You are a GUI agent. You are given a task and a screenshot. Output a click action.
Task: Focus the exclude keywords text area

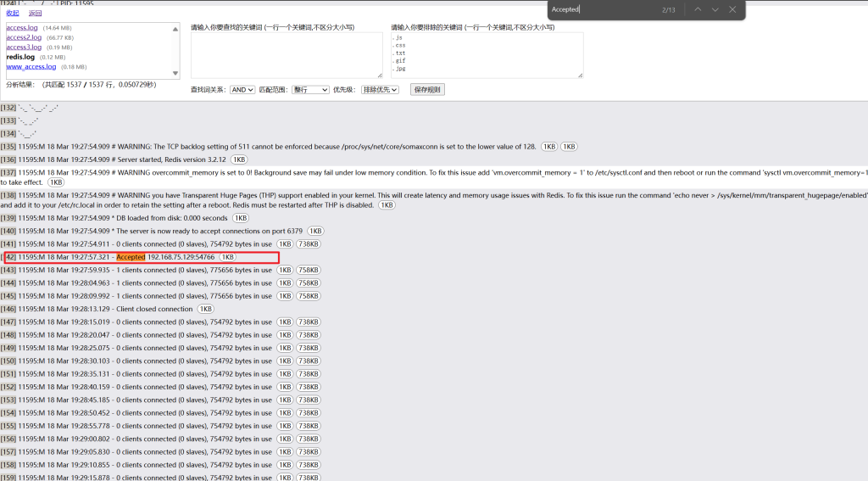[487, 55]
